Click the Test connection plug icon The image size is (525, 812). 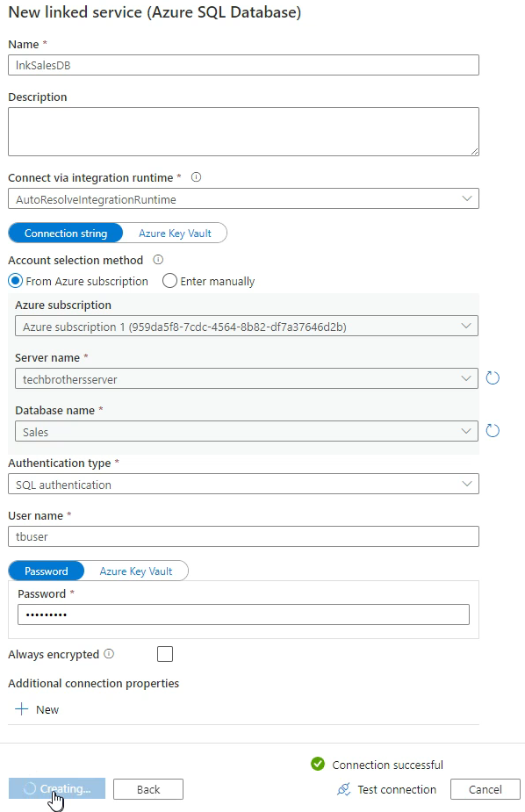coord(344,789)
